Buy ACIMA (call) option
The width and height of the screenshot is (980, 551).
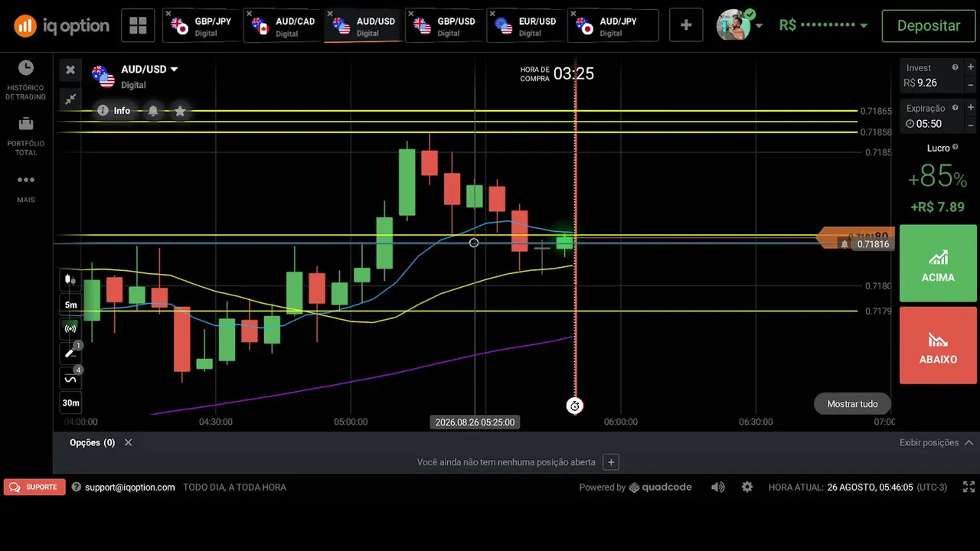coord(938,263)
